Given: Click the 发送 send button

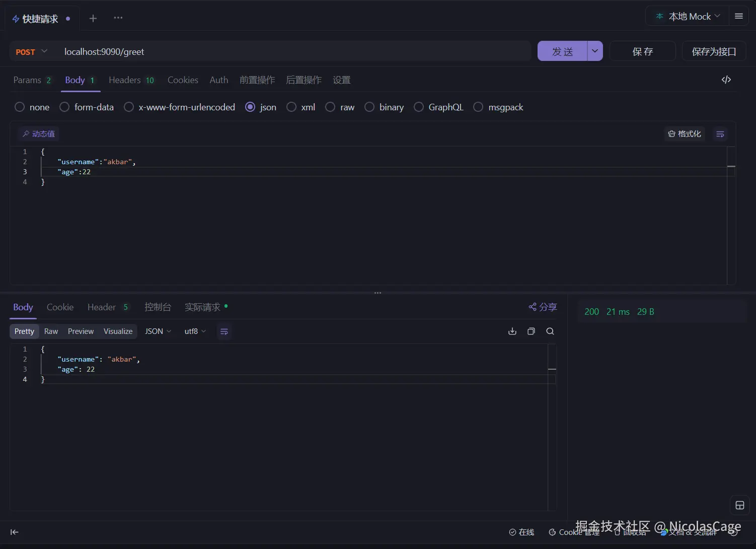Looking at the screenshot, I should [x=562, y=51].
